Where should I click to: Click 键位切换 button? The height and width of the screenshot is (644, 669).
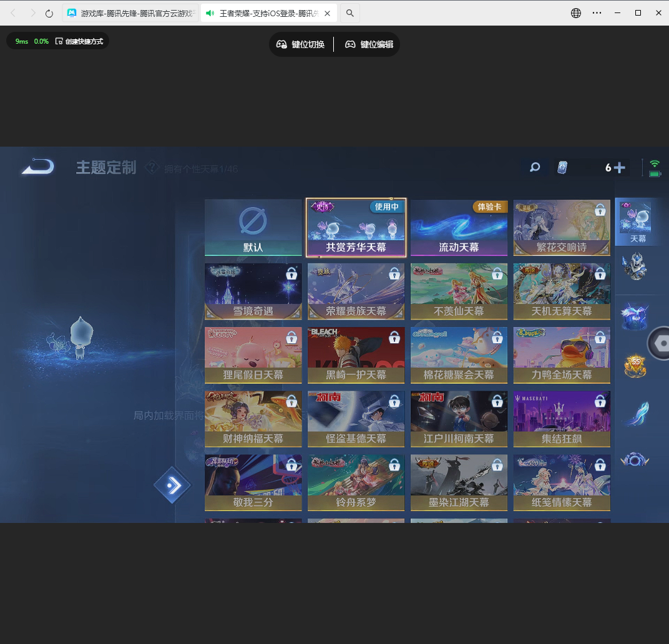[x=301, y=44]
